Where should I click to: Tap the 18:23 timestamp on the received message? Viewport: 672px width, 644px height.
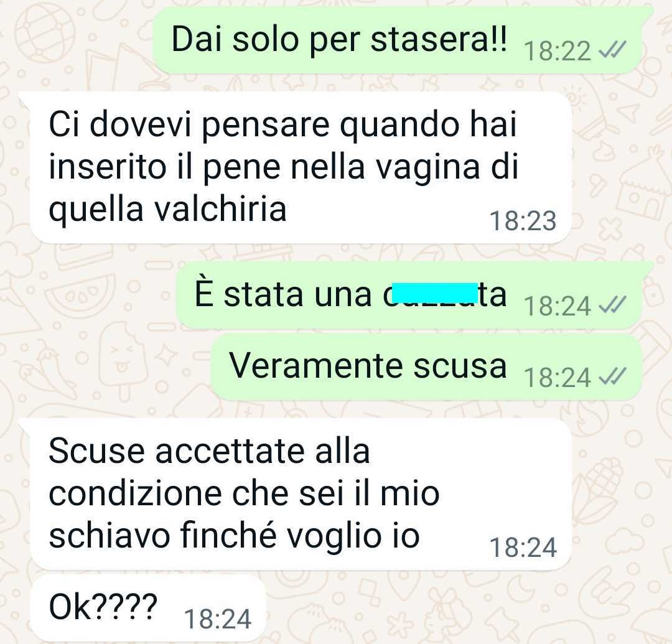tap(523, 221)
